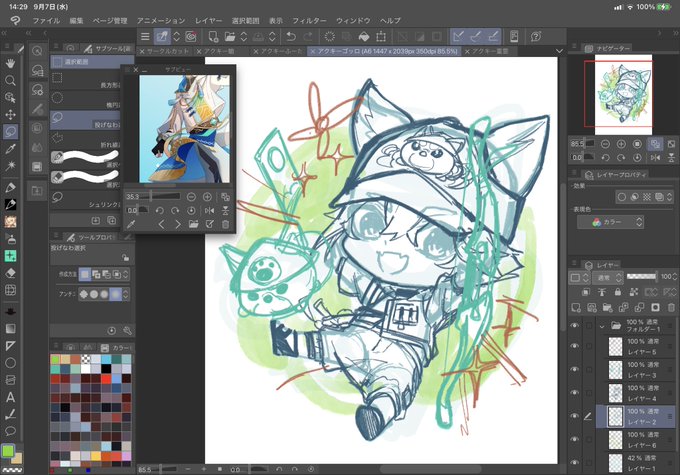Select the Auto Select magic wand tool
The image size is (680, 475).
pos(10,166)
